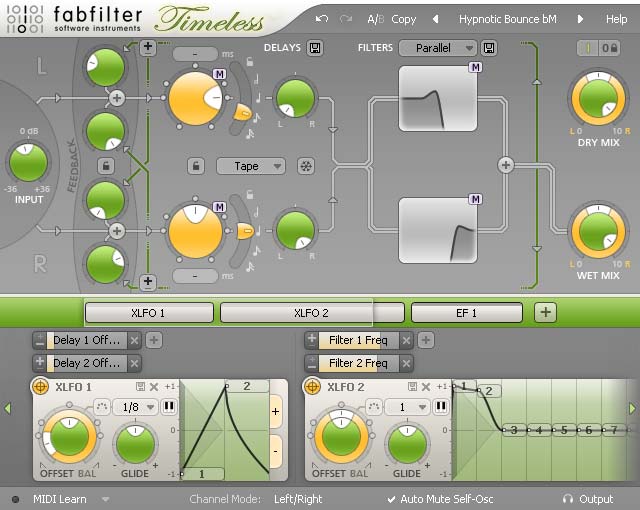Save delay settings with DELAYS disk icon
Image resolution: width=640 pixels, height=510 pixels.
(315, 48)
